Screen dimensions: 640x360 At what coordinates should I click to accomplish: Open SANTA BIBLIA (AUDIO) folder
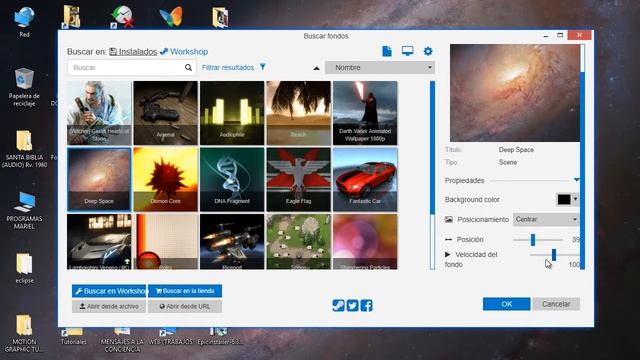tap(24, 149)
